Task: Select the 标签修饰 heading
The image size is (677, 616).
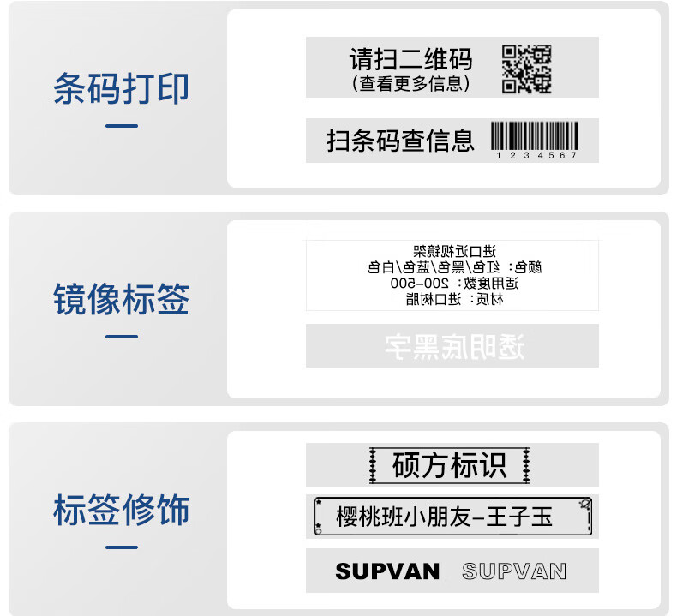Action: click(x=122, y=510)
